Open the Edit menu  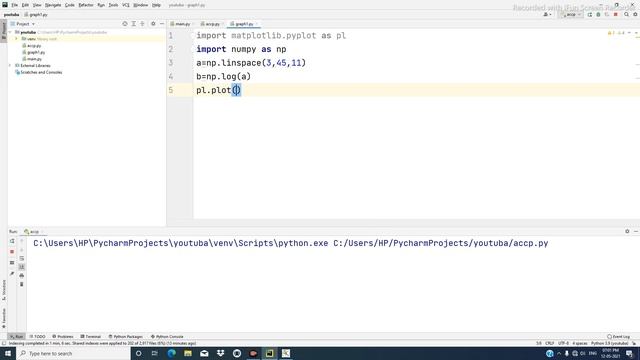click(x=25, y=5)
